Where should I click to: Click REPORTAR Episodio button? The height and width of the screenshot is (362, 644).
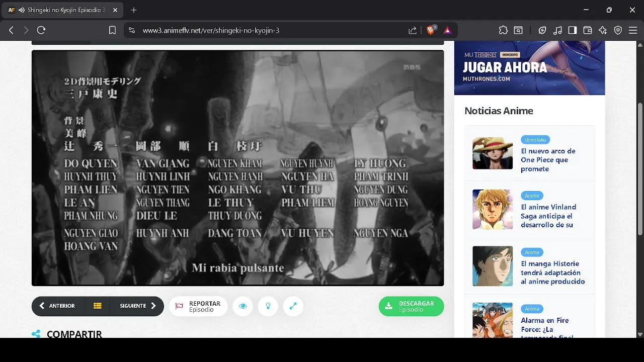pos(198,306)
